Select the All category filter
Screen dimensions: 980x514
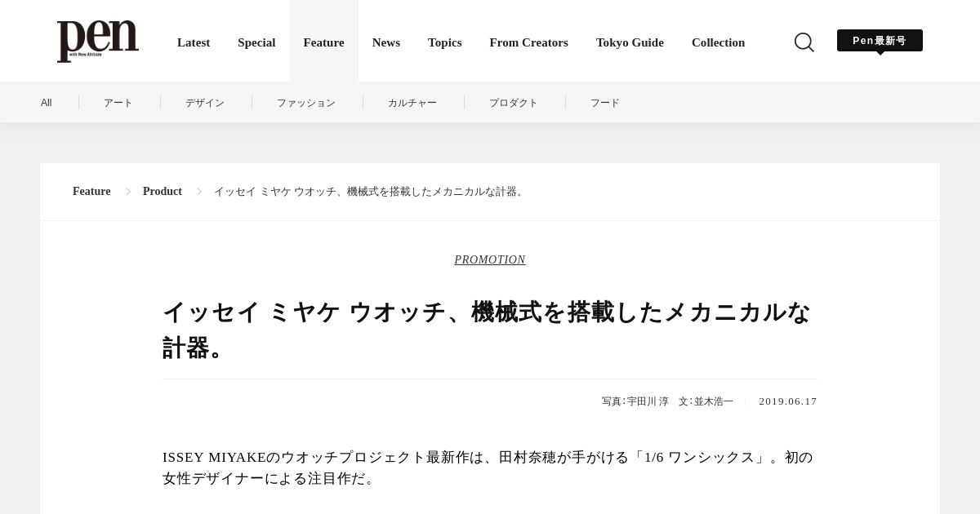pos(47,103)
